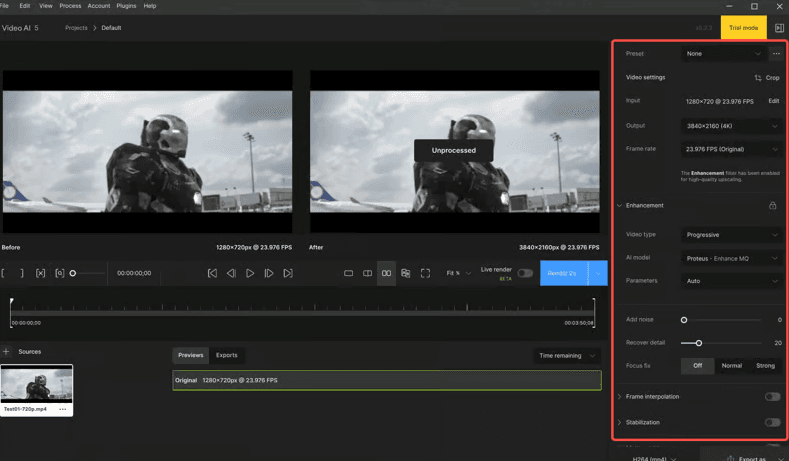Open the Video type dropdown
This screenshot has width=789, height=461.
[x=732, y=235]
